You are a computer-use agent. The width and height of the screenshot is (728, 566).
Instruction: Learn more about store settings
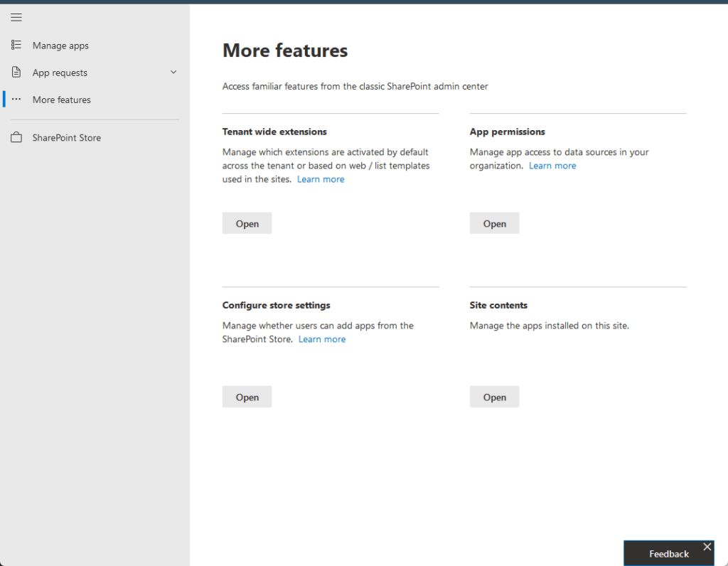click(x=322, y=339)
